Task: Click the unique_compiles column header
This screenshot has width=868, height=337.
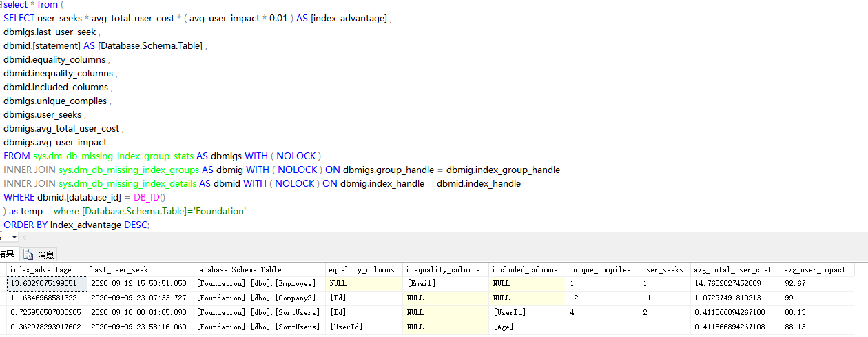Action: click(x=602, y=269)
